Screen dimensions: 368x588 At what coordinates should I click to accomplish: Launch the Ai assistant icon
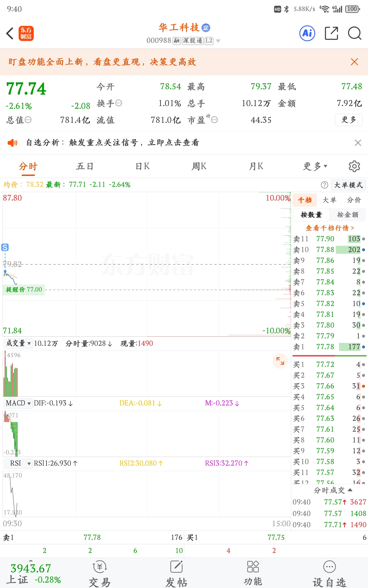pyautogui.click(x=307, y=33)
